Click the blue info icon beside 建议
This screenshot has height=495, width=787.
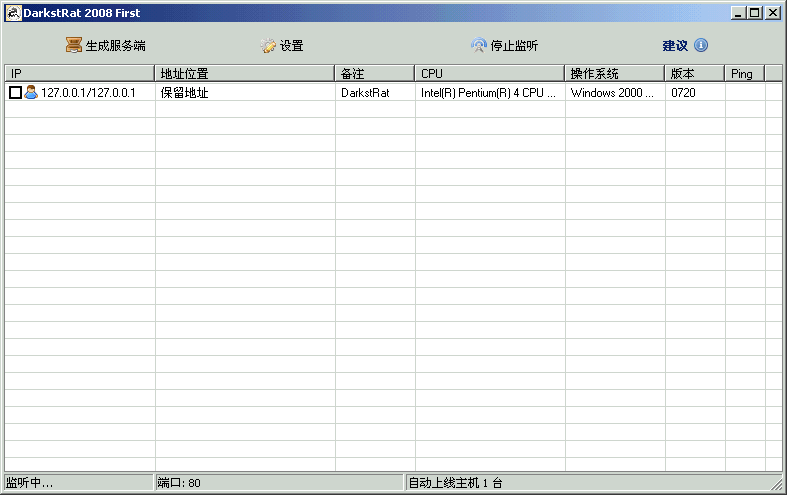coord(701,46)
